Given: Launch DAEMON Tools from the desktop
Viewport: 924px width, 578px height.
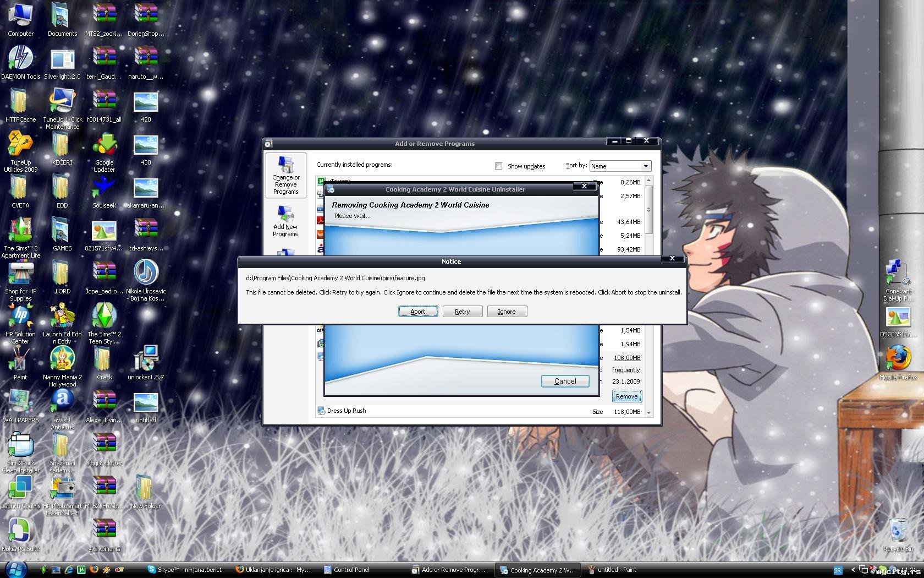Looking at the screenshot, I should pos(20,62).
